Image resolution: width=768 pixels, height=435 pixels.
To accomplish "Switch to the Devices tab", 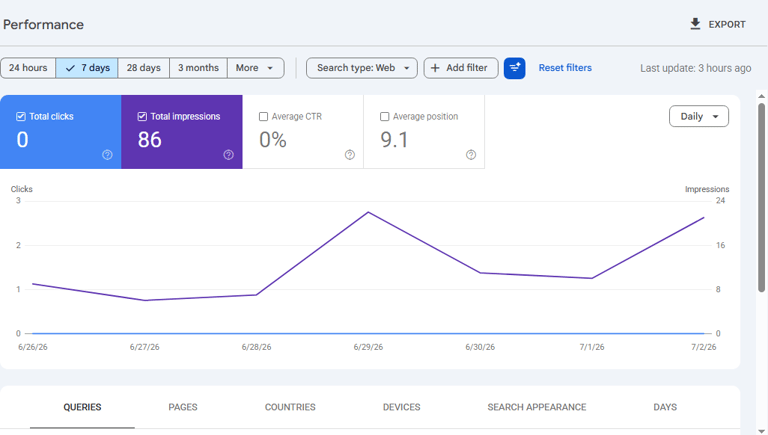I will pos(402,407).
